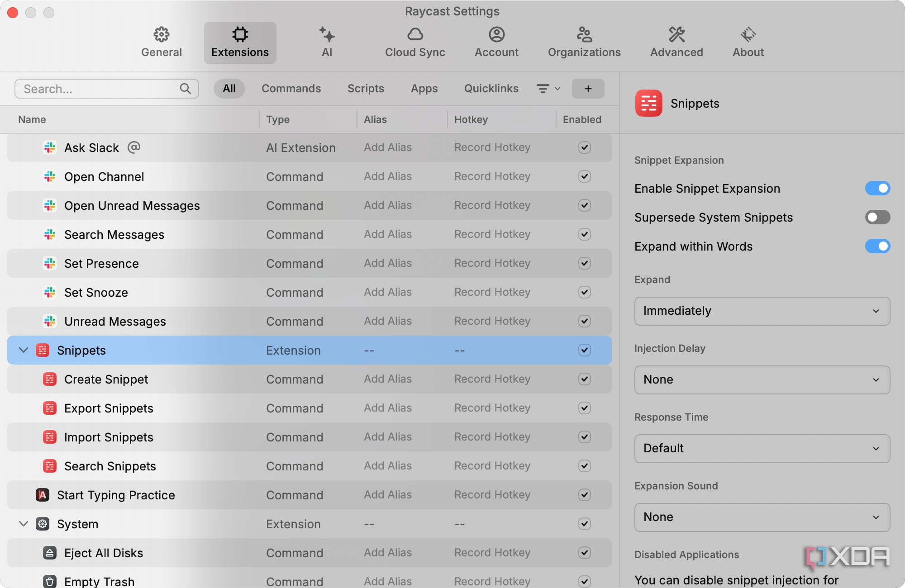The height and width of the screenshot is (588, 905).
Task: Click the plus button to add an extension
Action: coord(588,89)
